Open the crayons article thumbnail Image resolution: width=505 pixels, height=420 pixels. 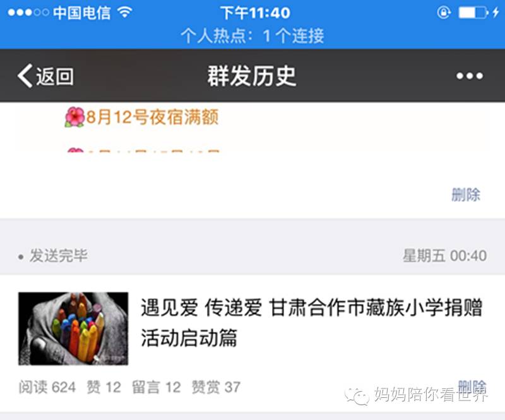click(x=73, y=329)
